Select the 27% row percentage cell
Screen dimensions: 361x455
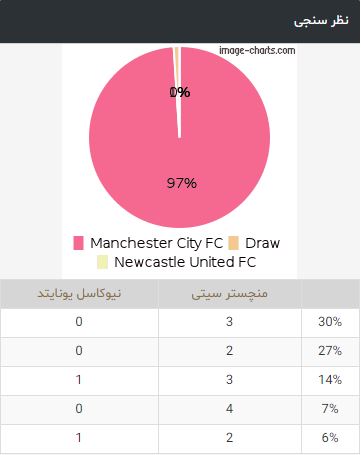(x=330, y=351)
